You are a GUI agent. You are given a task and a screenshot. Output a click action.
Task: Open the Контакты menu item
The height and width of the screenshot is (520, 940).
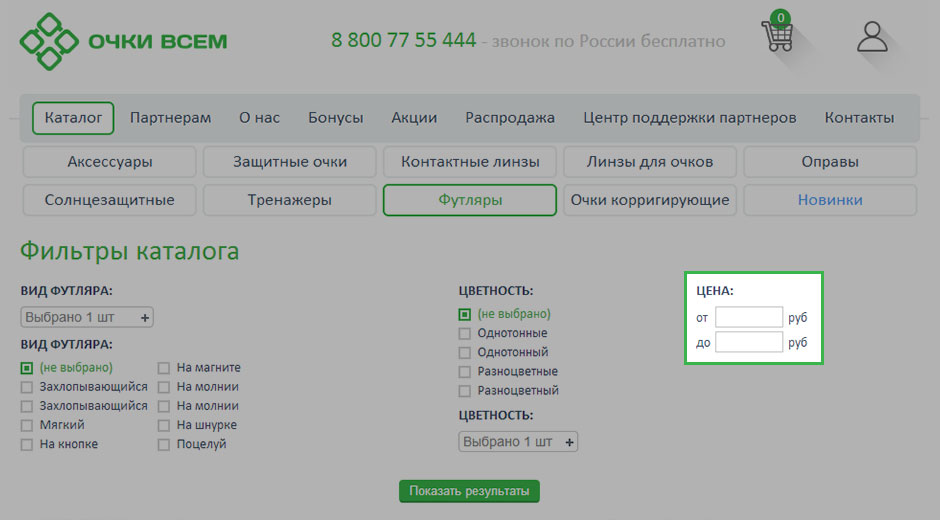[859, 118]
